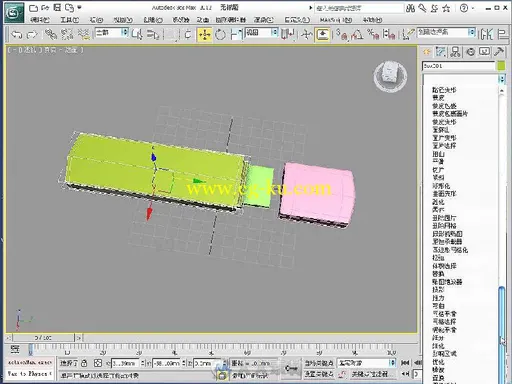Screen dimensions: 512x384
Task: Open the 3ds Max application menu button
Action: coord(14,12)
